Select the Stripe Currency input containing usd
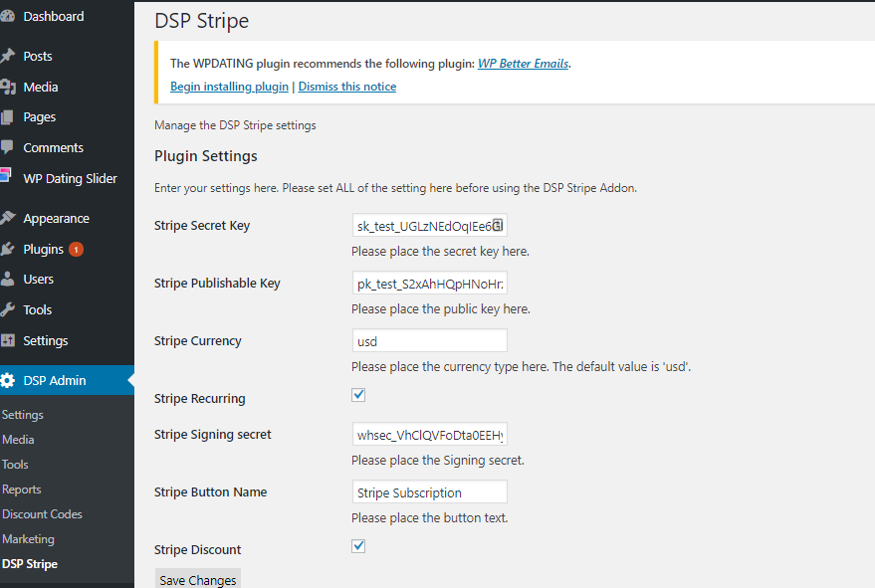Screen dimensions: 875x588 click(x=430, y=341)
